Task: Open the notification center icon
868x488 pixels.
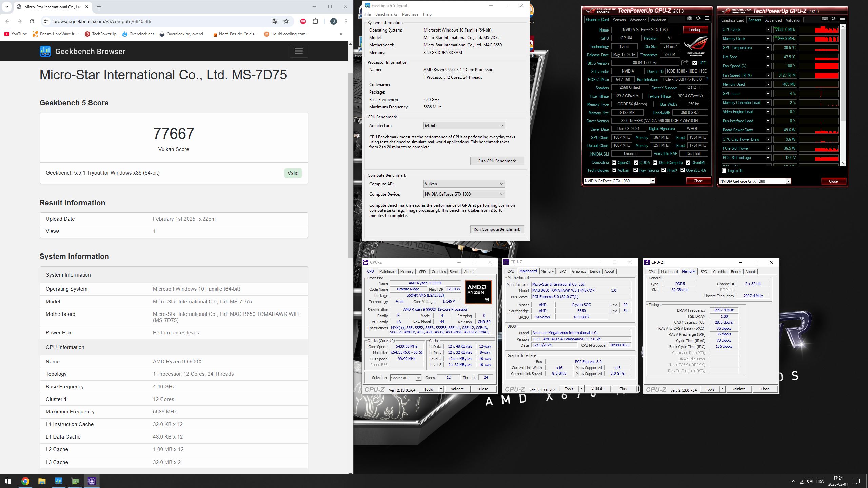Action: [857, 481]
